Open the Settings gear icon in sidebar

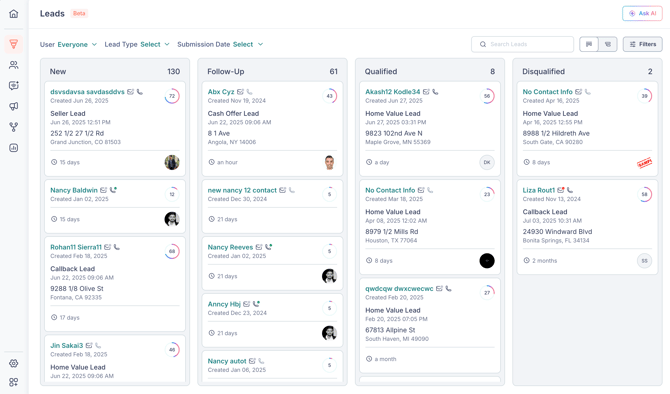coord(14,363)
